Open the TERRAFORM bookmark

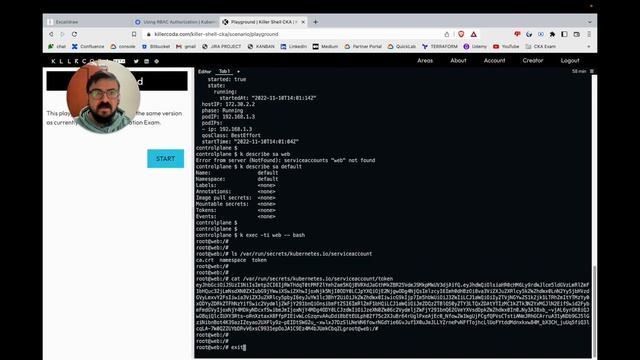[440, 47]
